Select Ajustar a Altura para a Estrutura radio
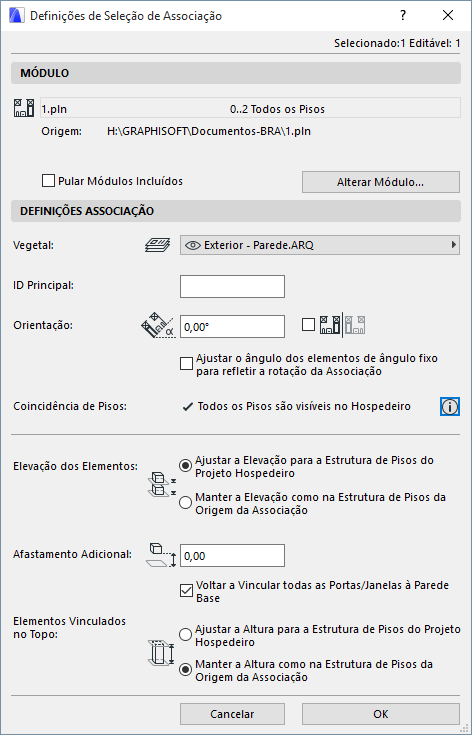The image size is (472, 735). click(186, 635)
